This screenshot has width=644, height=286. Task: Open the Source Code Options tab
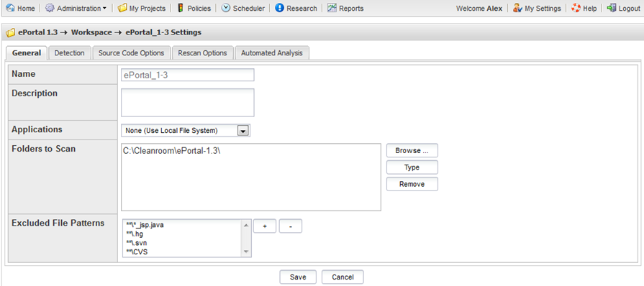(x=131, y=53)
